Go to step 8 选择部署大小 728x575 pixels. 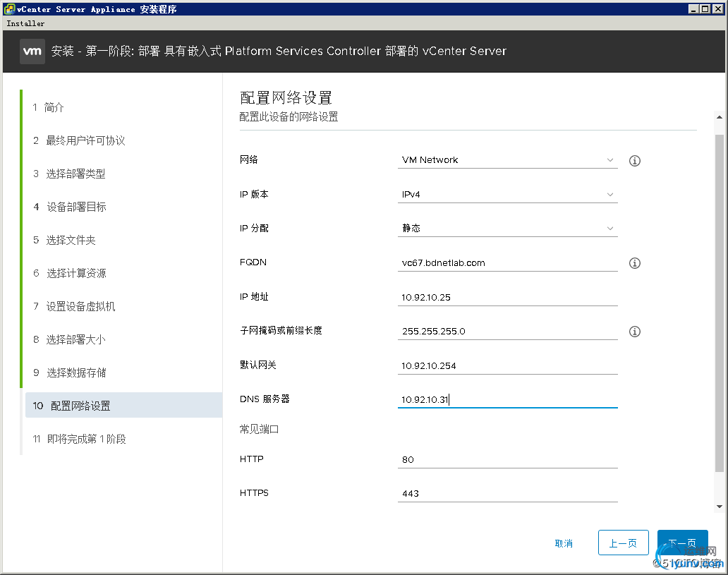(x=69, y=339)
